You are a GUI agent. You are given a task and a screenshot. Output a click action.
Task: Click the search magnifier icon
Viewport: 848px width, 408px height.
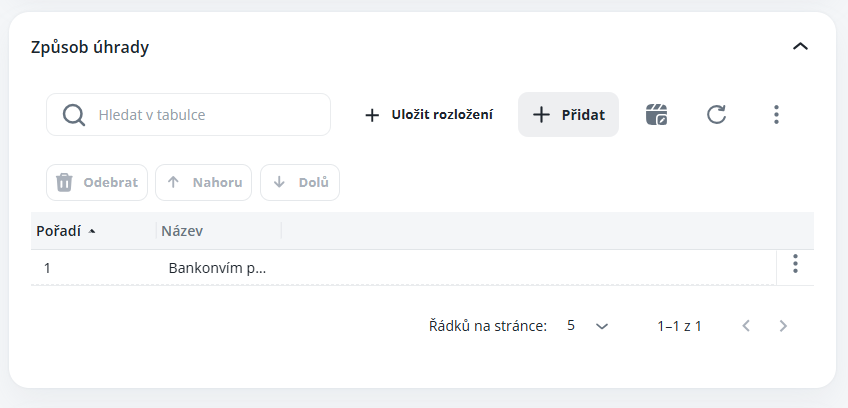point(74,115)
